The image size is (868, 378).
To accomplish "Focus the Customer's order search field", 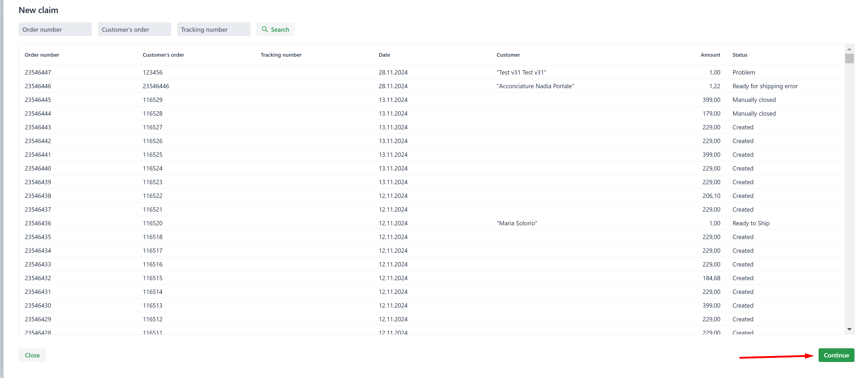I will [134, 29].
